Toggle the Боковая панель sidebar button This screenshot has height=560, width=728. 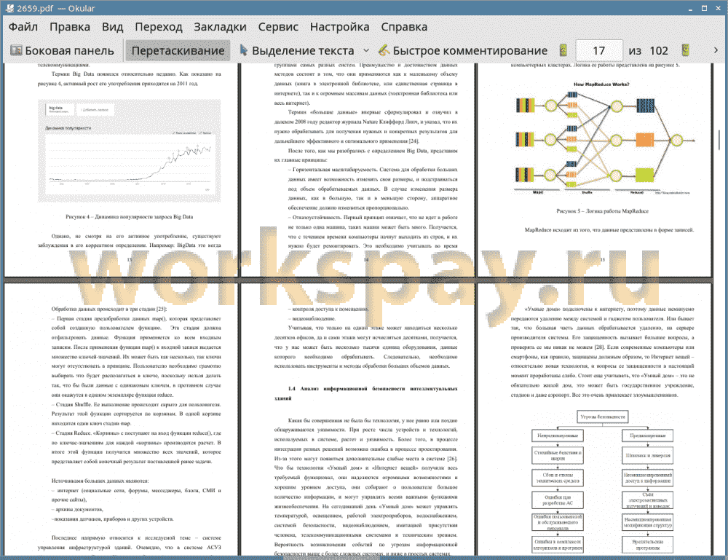[62, 50]
